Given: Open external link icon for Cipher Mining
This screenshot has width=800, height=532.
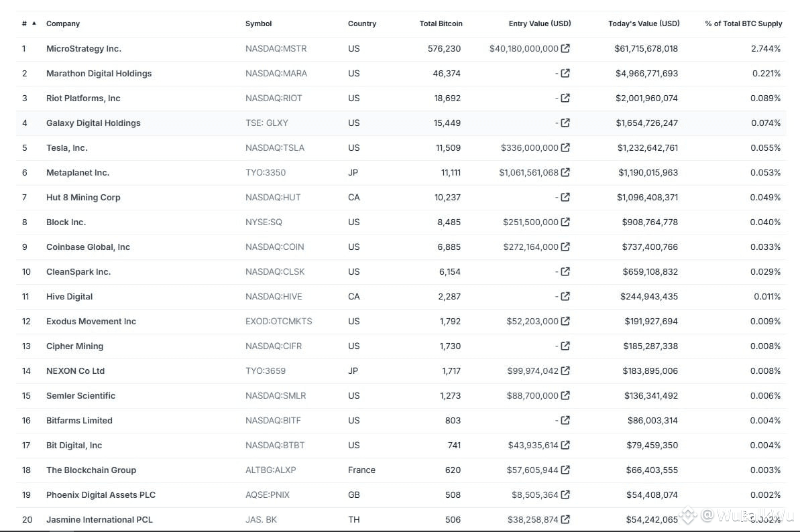Looking at the screenshot, I should click(x=565, y=346).
